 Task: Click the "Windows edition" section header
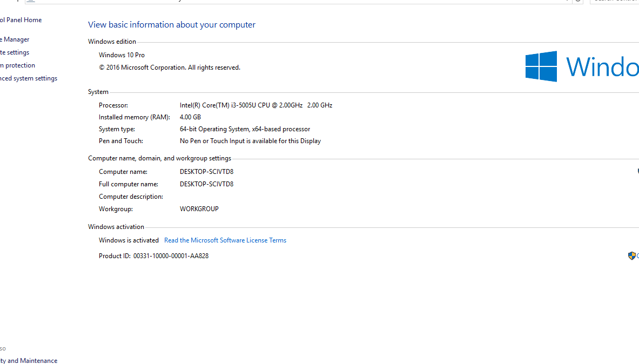tap(112, 42)
